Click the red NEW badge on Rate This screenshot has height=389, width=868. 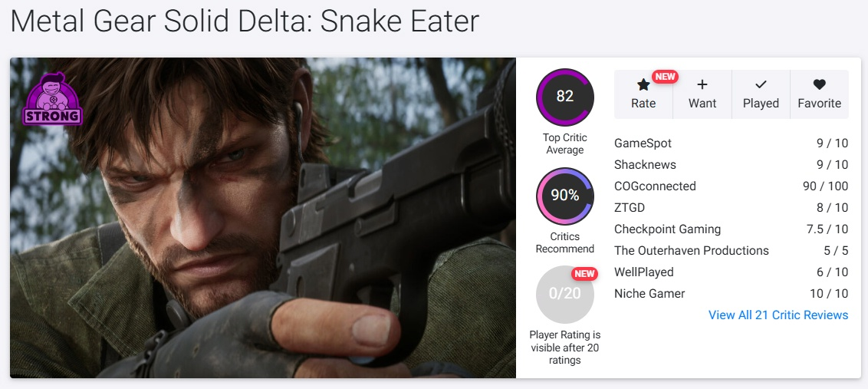[x=665, y=77]
